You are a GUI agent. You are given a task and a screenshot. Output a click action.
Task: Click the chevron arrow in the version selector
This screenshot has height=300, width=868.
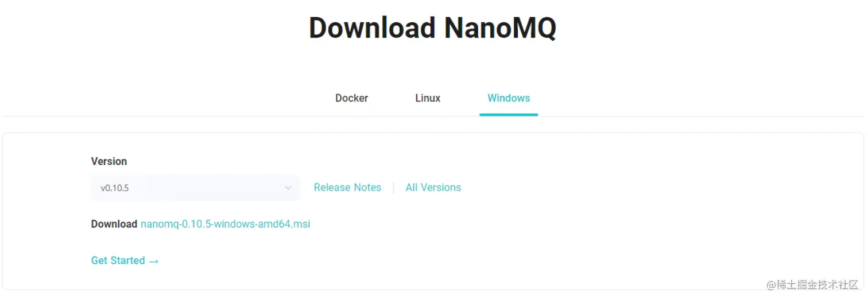[289, 188]
